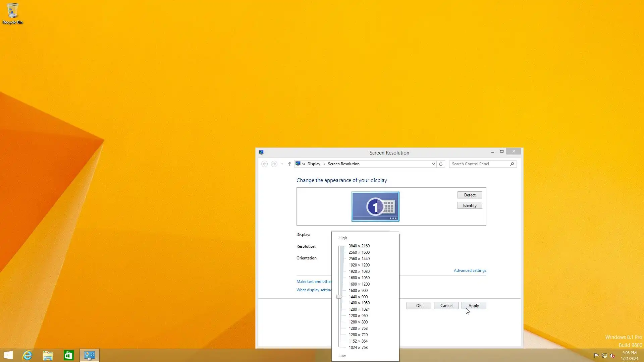Open Recycle Bin desktop icon
The width and height of the screenshot is (644, 362).
[x=12, y=13]
